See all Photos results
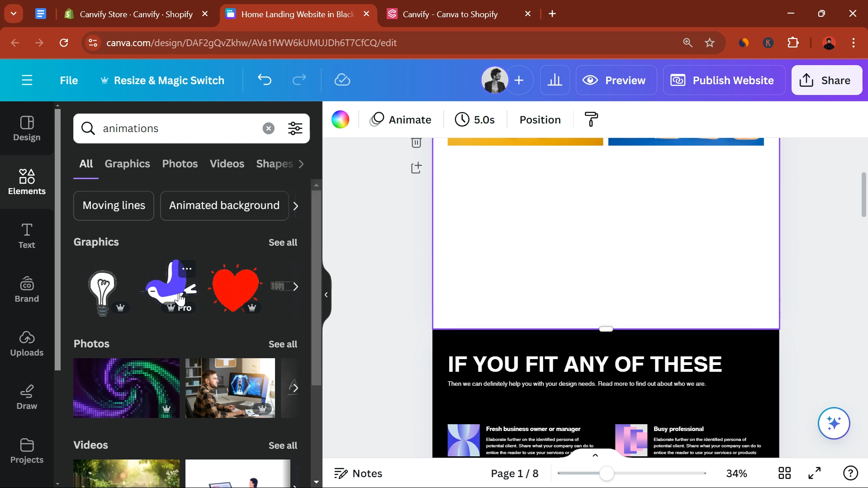This screenshot has height=488, width=868. 283,344
